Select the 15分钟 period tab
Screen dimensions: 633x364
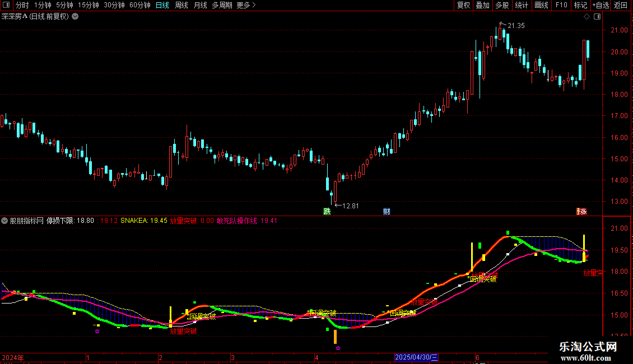pos(89,5)
